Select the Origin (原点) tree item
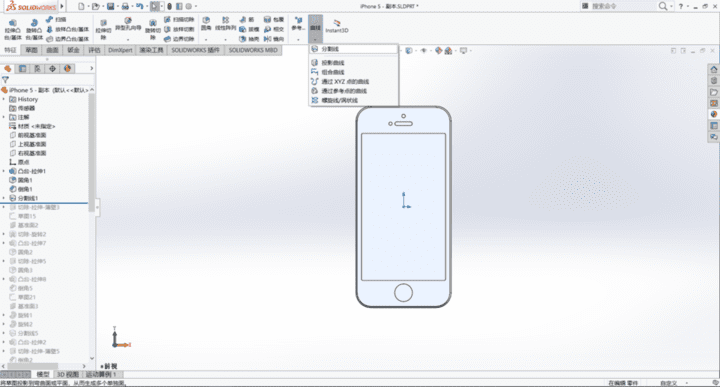The width and height of the screenshot is (720, 387). pos(19,162)
